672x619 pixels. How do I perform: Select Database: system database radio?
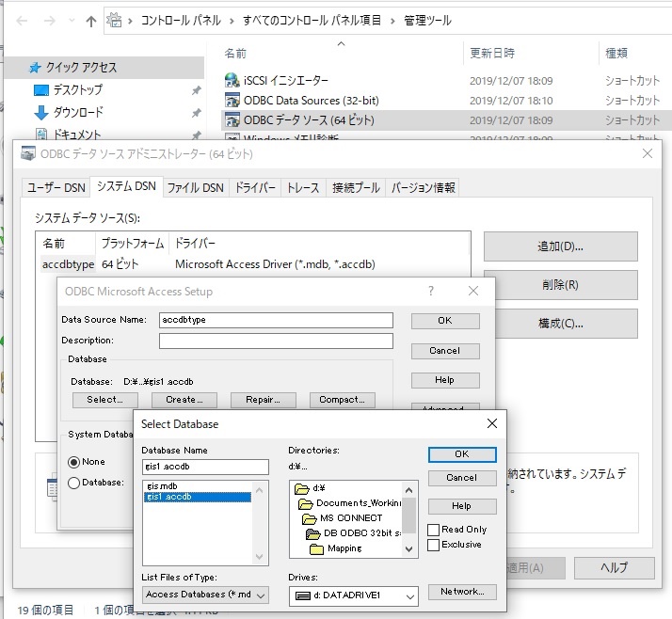click(73, 483)
